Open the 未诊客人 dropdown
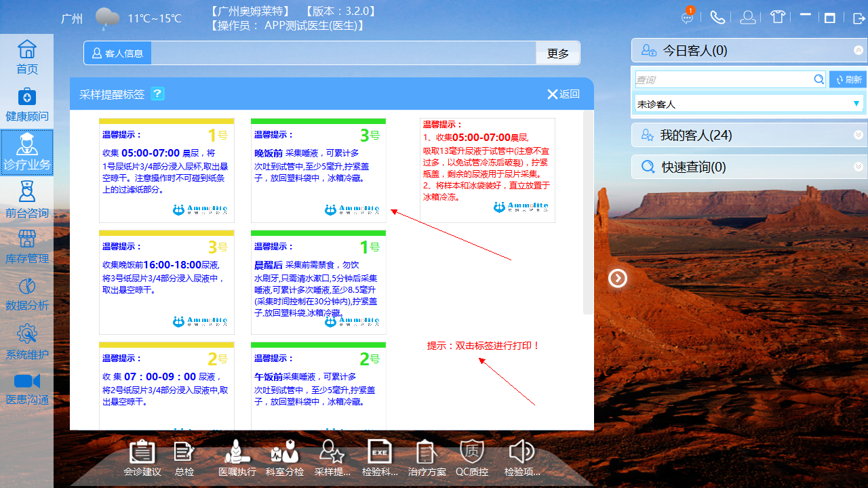The width and height of the screenshot is (868, 488). tap(749, 104)
